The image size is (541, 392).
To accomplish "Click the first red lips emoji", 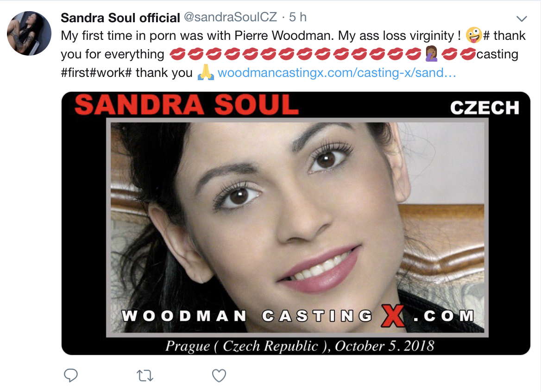I will (178, 54).
